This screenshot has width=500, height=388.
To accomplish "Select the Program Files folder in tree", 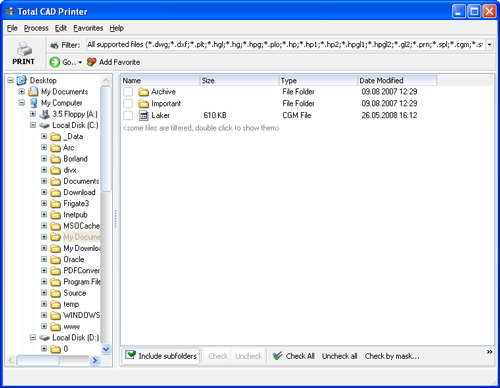I will coord(82,282).
